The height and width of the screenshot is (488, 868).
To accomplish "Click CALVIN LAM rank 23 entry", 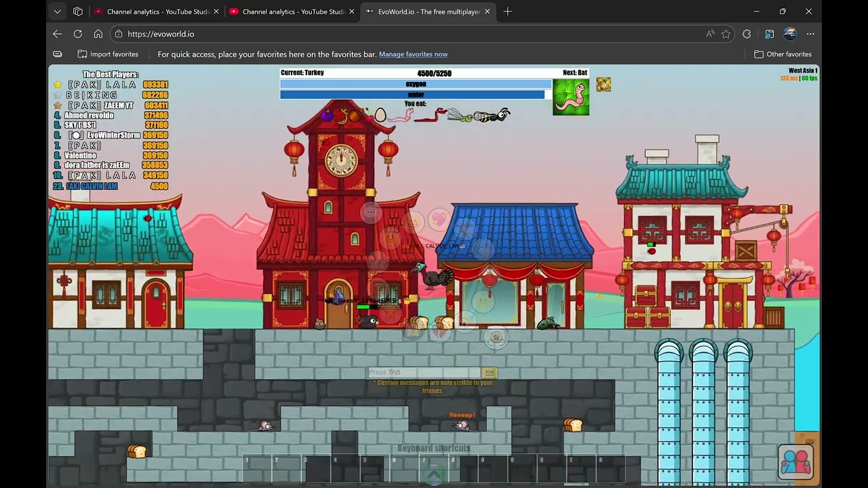I will pos(111,186).
